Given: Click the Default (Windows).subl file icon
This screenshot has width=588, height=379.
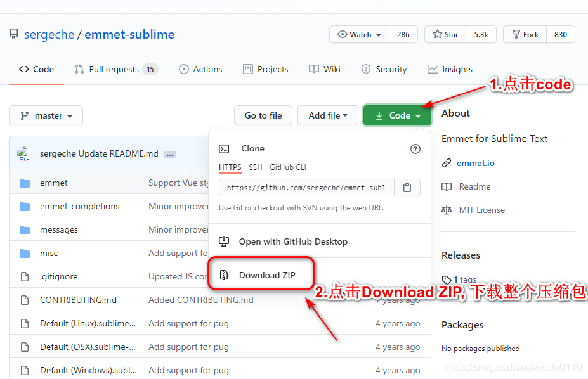Looking at the screenshot, I should pos(25,370).
